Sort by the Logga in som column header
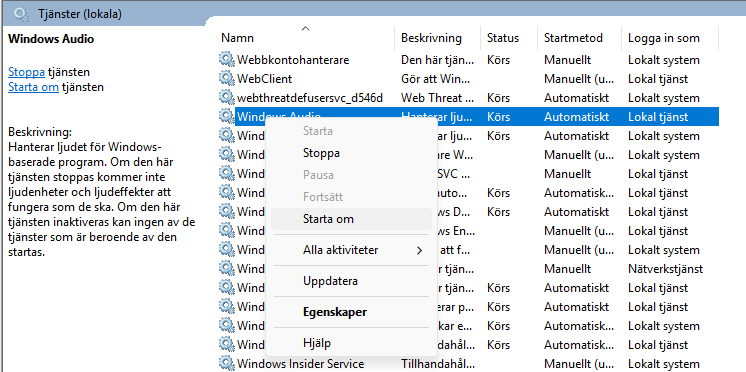The height and width of the screenshot is (372, 746). 664,38
